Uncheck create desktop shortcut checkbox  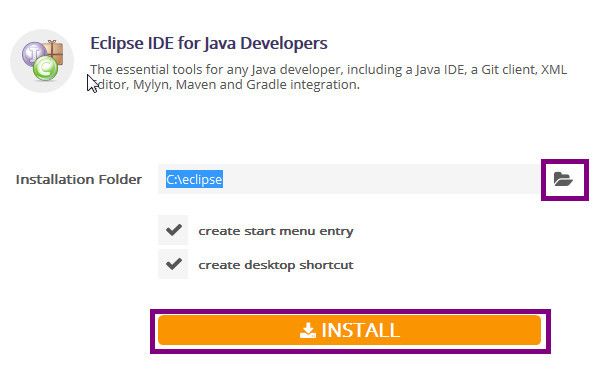tap(173, 264)
